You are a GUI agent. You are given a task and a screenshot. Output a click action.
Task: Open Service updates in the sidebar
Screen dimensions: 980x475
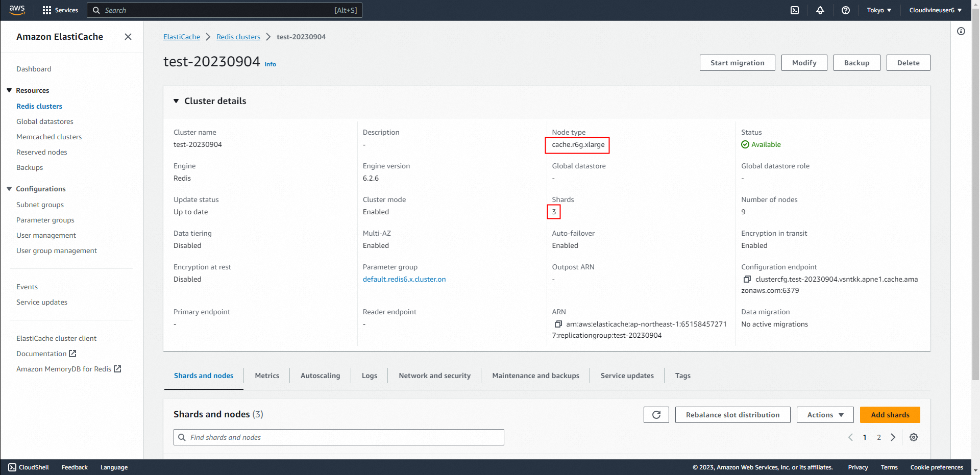tap(42, 302)
